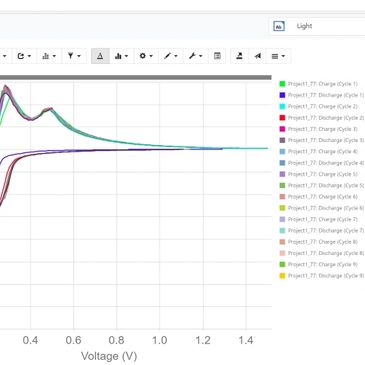Click Charge (Cycle 9) legend label
365x365 pixels.
click(x=323, y=265)
